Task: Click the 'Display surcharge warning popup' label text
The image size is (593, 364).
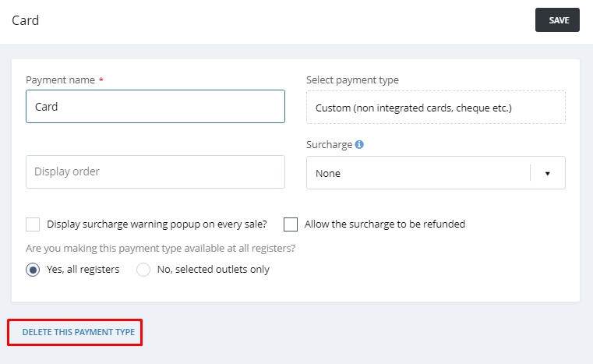Action: 157,224
